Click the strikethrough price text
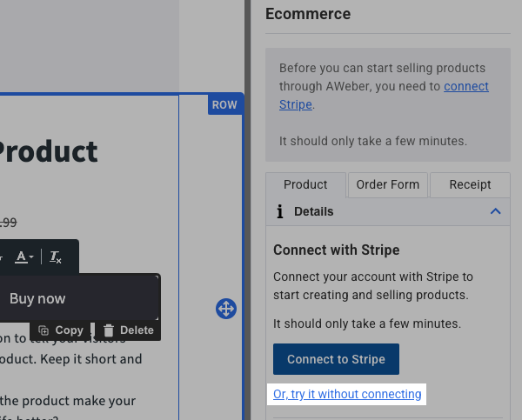522x420 pixels. click(x=9, y=223)
